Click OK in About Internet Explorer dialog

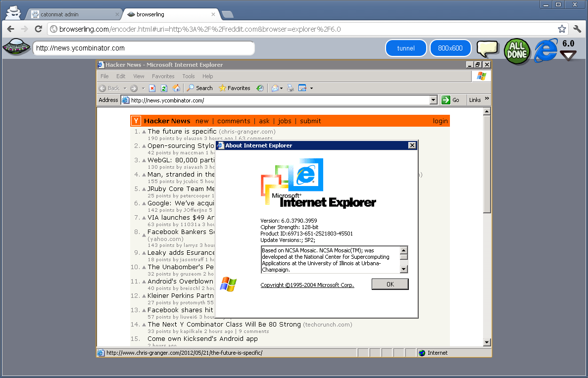click(x=390, y=284)
